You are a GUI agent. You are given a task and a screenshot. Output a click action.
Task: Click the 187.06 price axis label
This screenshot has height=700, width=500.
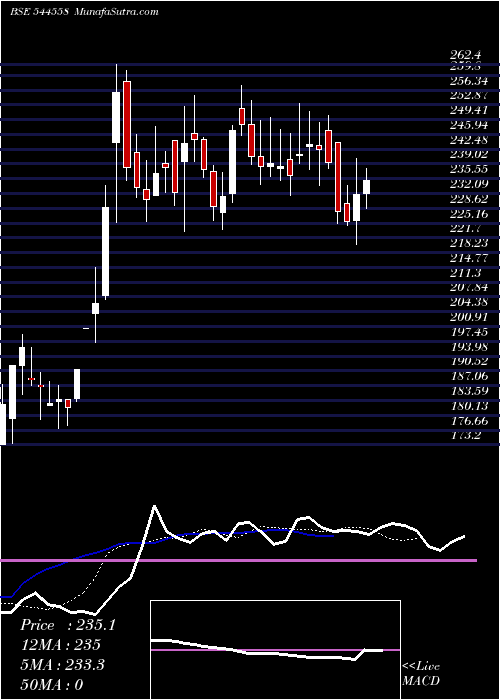point(469,376)
